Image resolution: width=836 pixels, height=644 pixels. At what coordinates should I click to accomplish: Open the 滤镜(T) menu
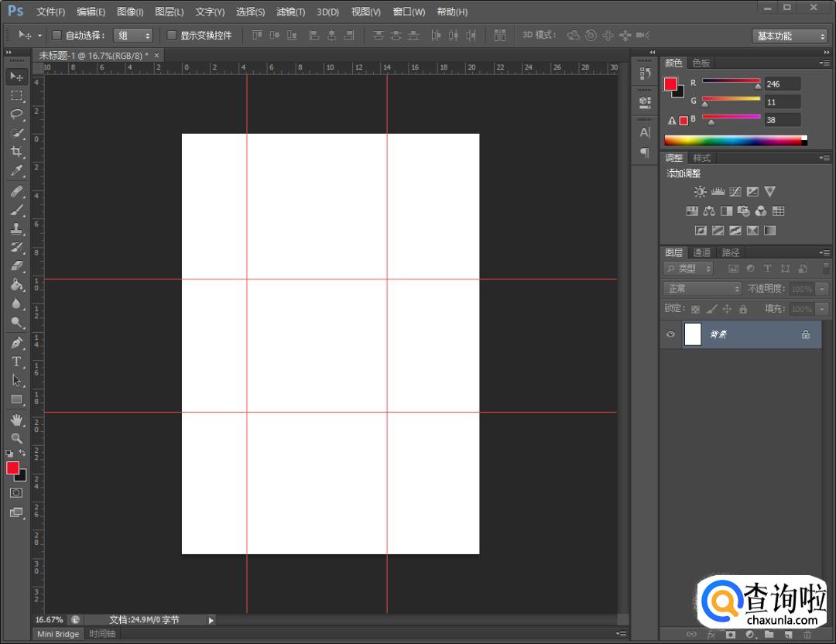point(291,12)
